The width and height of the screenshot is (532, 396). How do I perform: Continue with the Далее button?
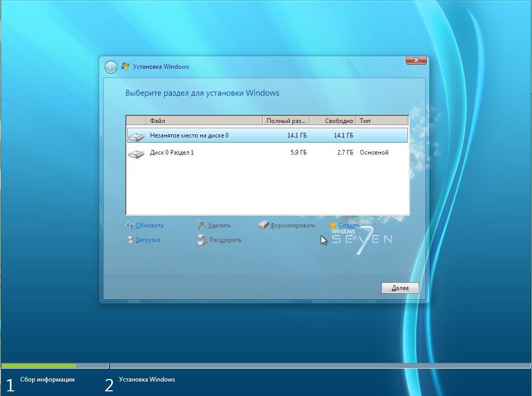pyautogui.click(x=400, y=288)
